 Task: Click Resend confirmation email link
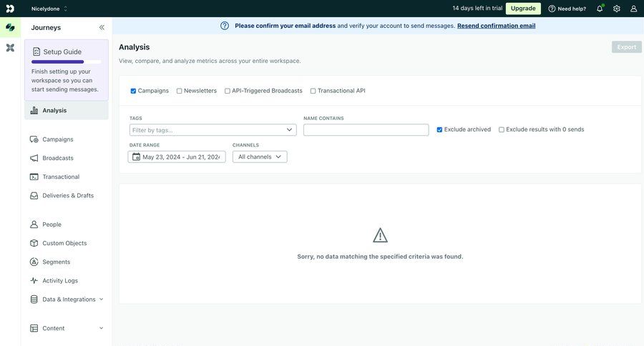pos(496,26)
